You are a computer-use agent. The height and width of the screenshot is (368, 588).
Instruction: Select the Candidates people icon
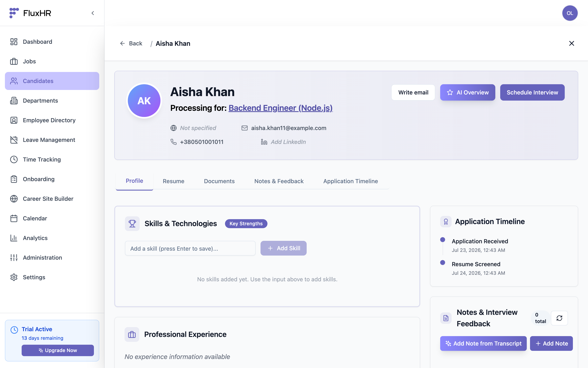[14, 81]
